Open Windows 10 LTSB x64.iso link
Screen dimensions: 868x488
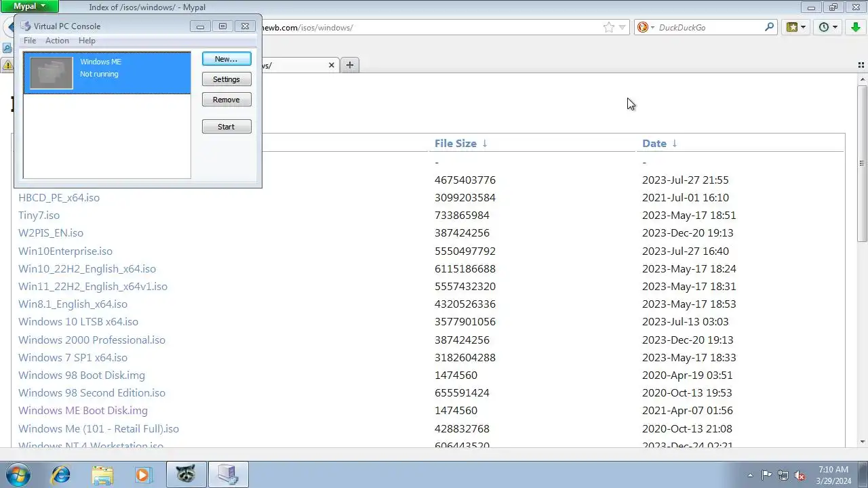(78, 321)
